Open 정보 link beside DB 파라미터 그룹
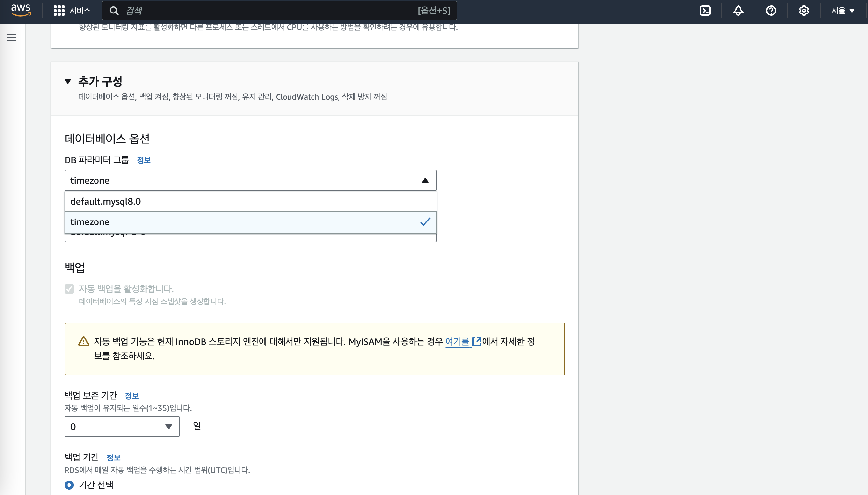The width and height of the screenshot is (868, 495). [x=144, y=160]
